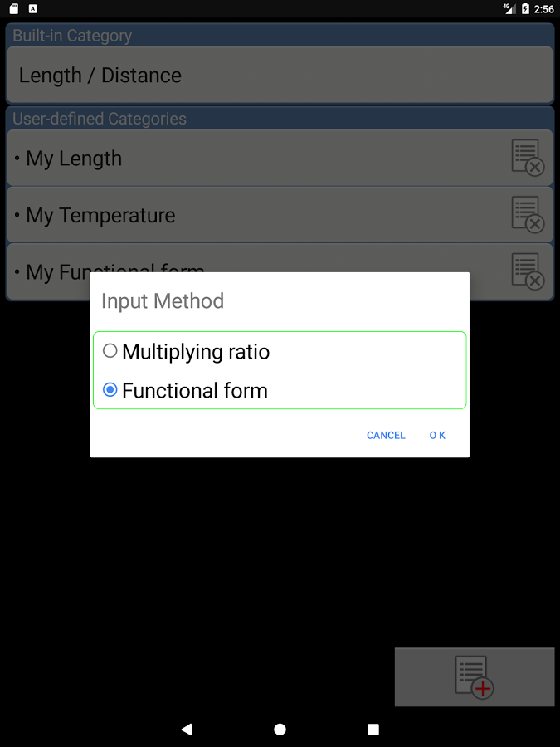The image size is (560, 747).
Task: Tap the 4G signal indicator
Action: coord(509,8)
